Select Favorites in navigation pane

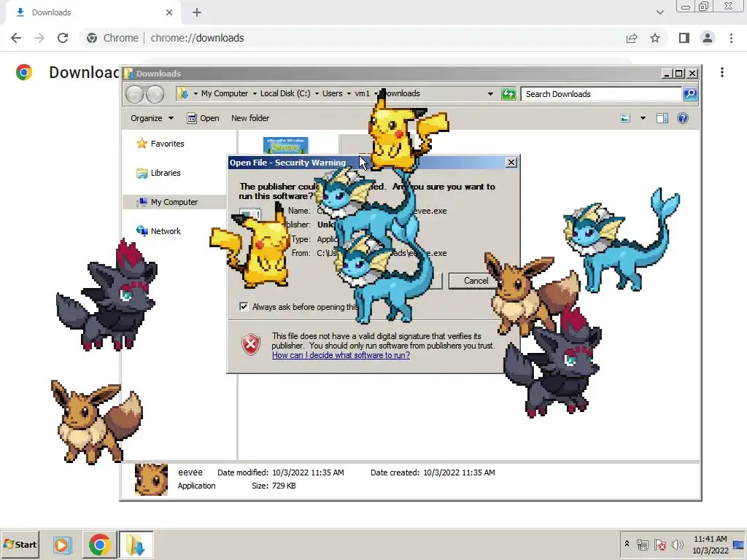(x=160, y=144)
